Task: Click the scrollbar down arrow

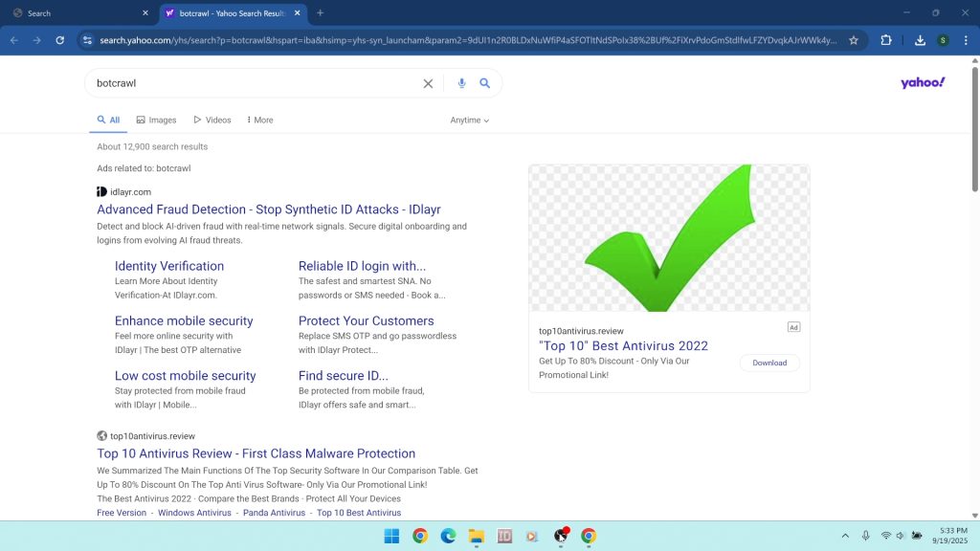Action: click(x=974, y=516)
